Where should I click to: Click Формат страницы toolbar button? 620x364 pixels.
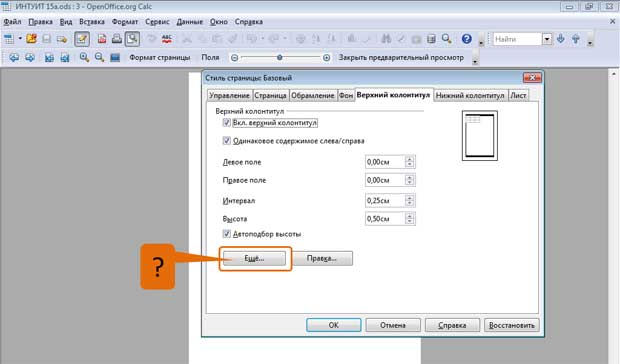tap(160, 58)
